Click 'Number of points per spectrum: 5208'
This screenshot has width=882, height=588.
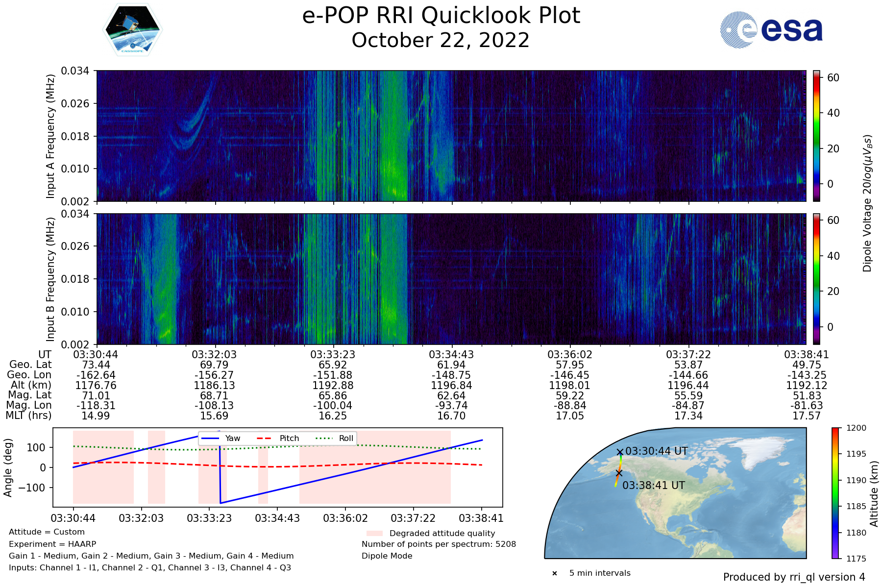[439, 544]
